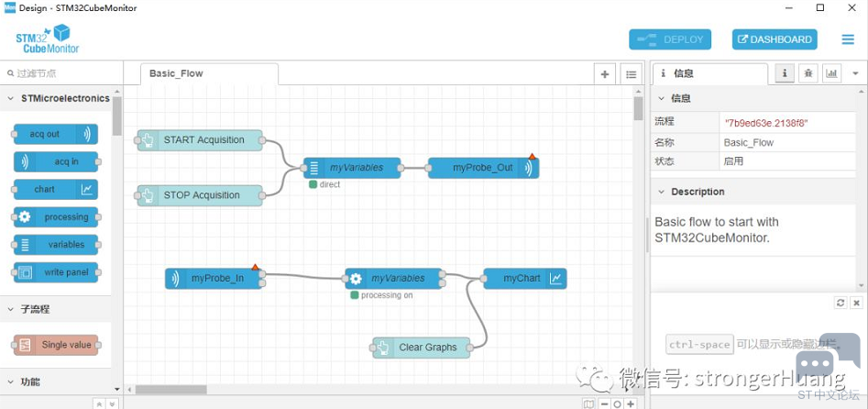Click the refresh icon in tips box
Screen dimensions: 868x409
point(841,303)
